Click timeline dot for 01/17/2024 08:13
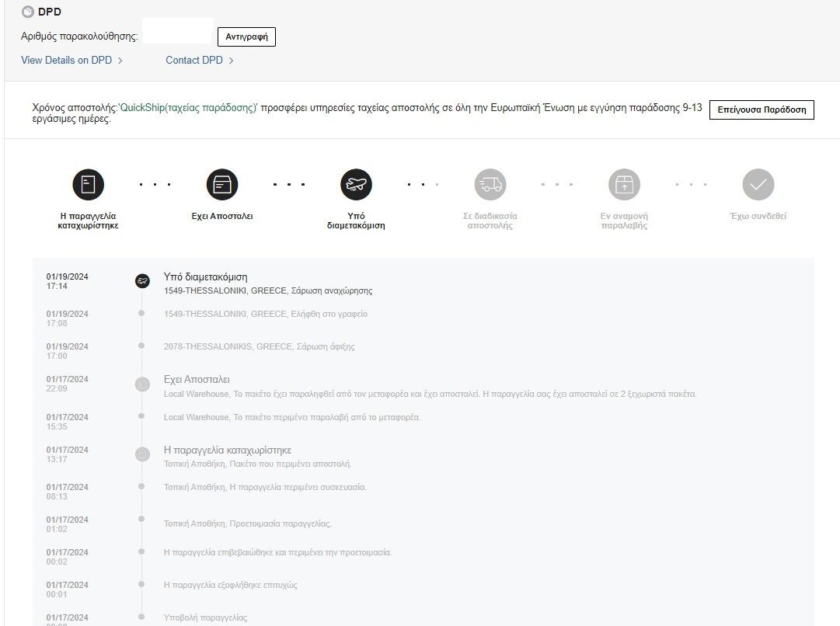The image size is (840, 626). click(141, 486)
